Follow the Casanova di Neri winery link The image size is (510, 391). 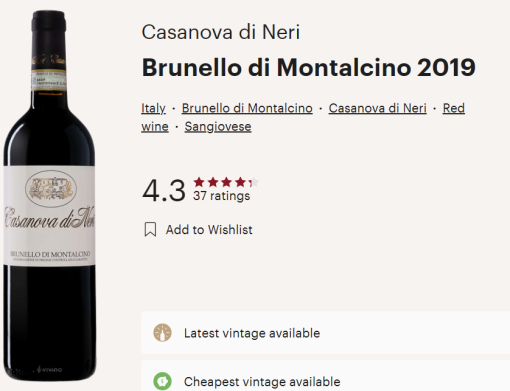(378, 108)
